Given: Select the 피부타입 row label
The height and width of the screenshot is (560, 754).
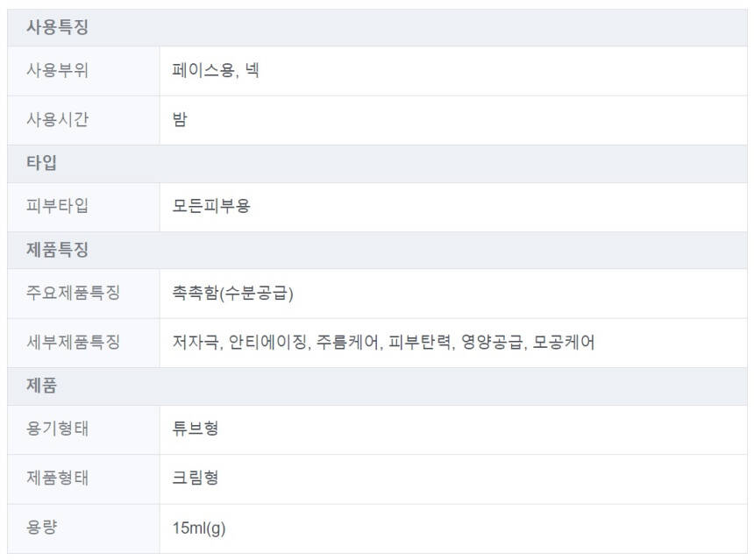Looking at the screenshot, I should [x=57, y=207].
